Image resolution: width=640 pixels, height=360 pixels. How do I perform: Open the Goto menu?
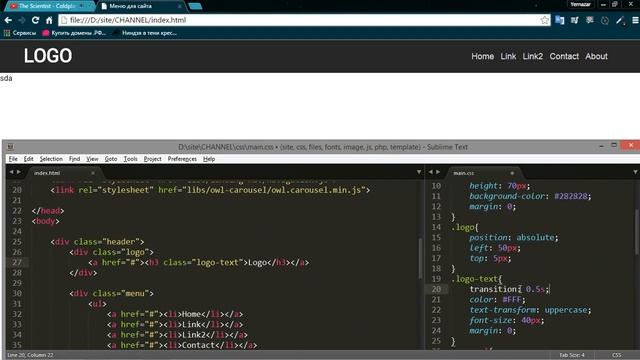(x=111, y=159)
